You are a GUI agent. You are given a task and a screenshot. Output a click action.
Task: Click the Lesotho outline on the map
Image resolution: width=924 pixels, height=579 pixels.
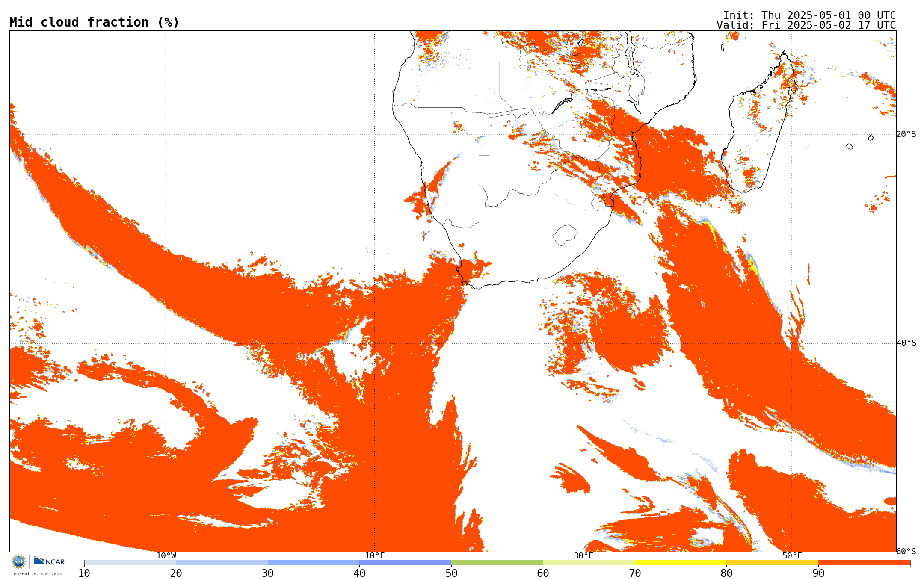click(565, 235)
